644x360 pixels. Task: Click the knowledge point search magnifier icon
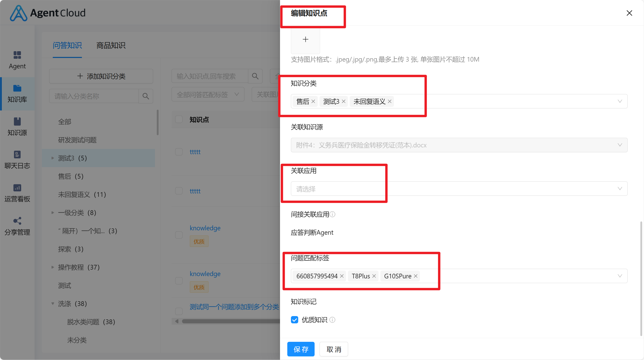pos(255,76)
